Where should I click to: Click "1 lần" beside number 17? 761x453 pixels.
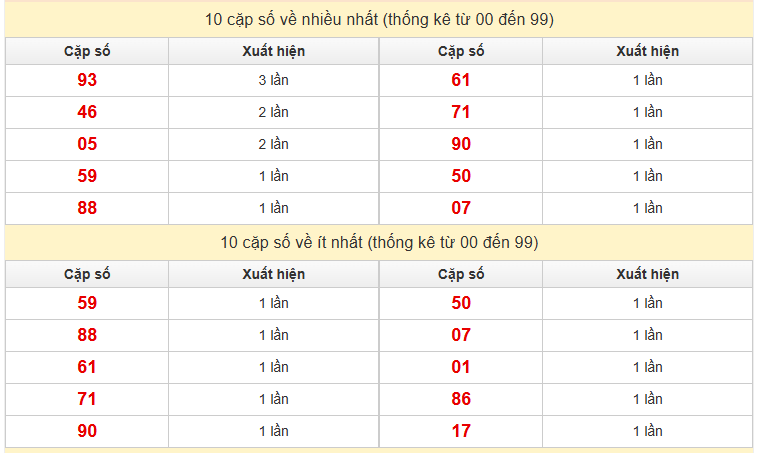[647, 431]
